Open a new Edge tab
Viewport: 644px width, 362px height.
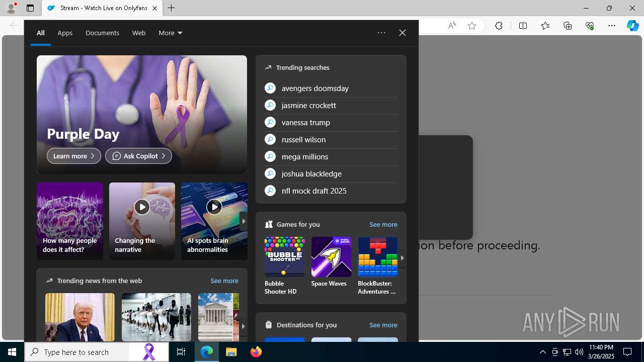[x=172, y=8]
